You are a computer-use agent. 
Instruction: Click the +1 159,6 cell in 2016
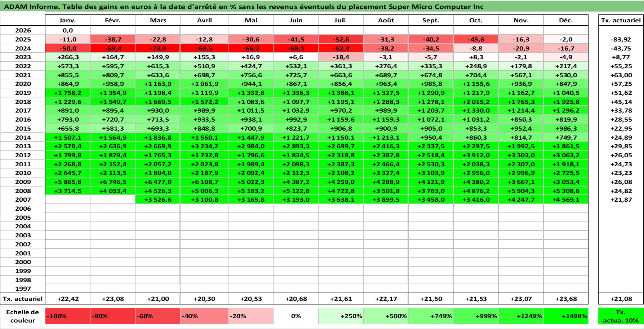(x=341, y=119)
